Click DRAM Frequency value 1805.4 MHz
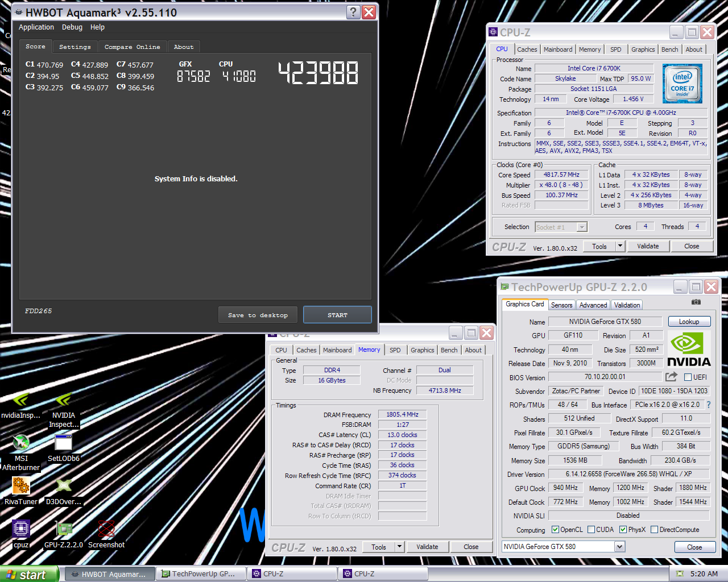The height and width of the screenshot is (582, 728). [x=402, y=414]
